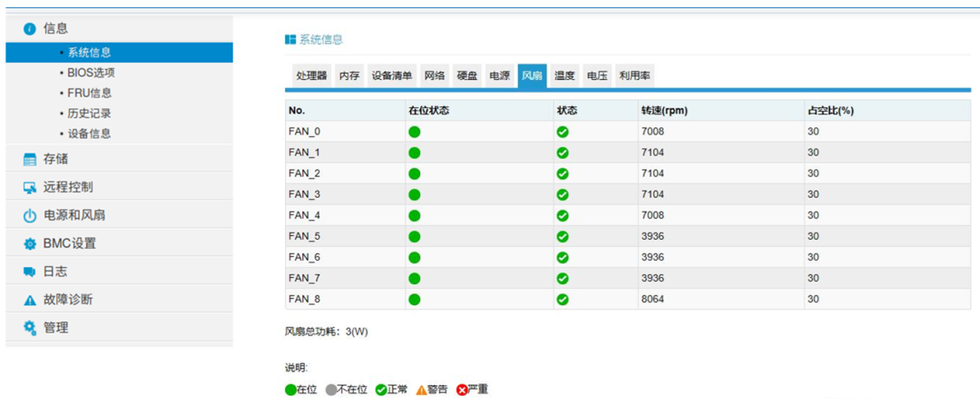Image resolution: width=980 pixels, height=406 pixels.
Task: Click the 存储 storage icon
Action: click(x=29, y=160)
